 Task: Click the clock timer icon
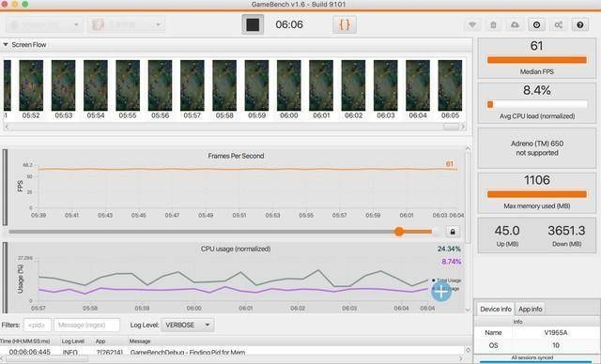[536, 25]
